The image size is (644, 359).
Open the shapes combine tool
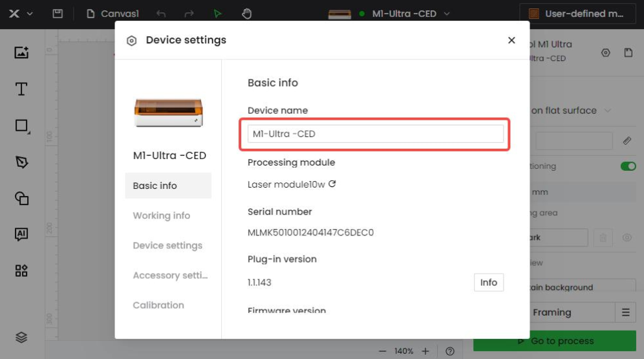tap(22, 199)
